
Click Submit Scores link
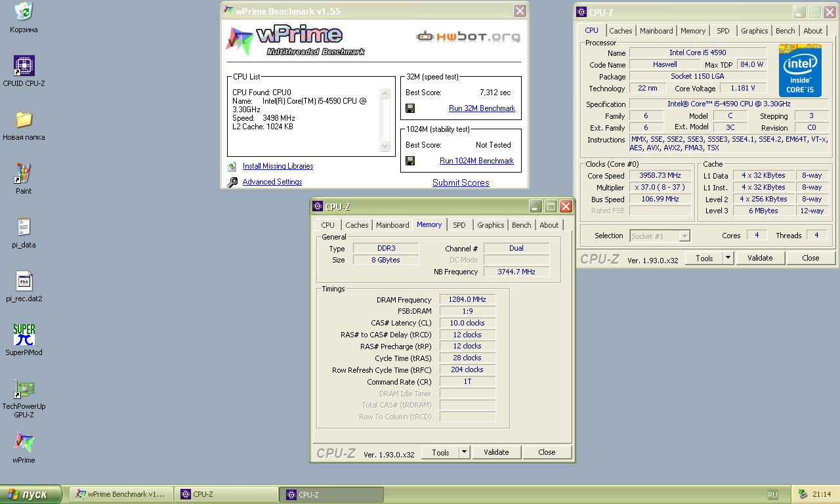pyautogui.click(x=461, y=183)
